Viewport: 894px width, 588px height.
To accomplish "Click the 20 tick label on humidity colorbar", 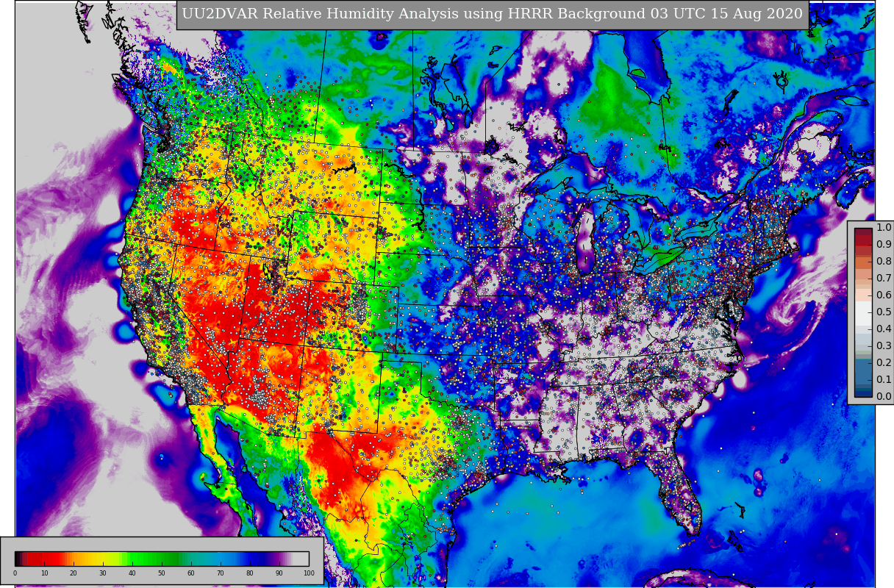I will coord(74,573).
